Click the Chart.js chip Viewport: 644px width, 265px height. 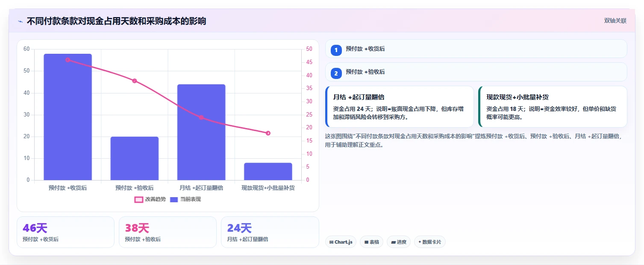pyautogui.click(x=341, y=242)
